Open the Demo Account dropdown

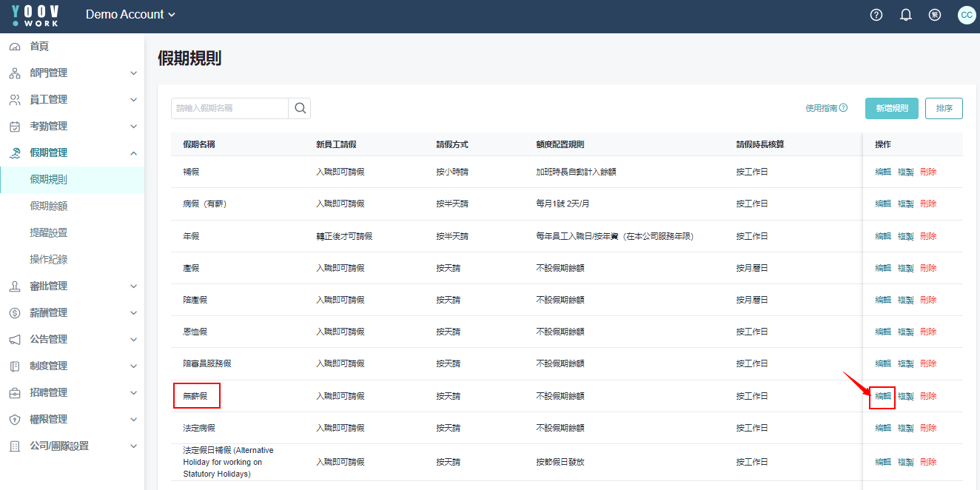(x=130, y=15)
